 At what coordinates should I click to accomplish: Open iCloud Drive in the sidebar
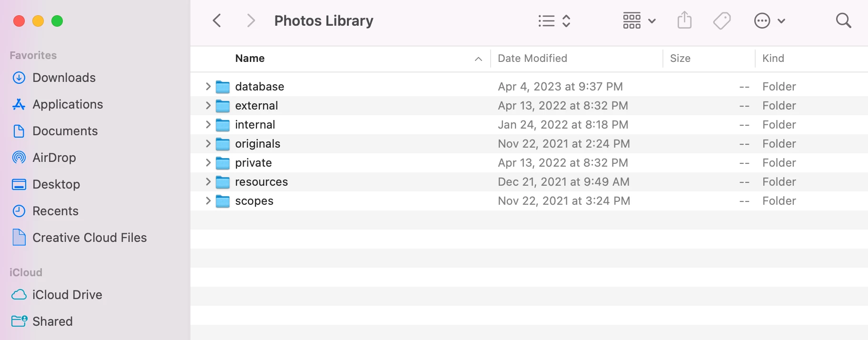[x=67, y=295]
